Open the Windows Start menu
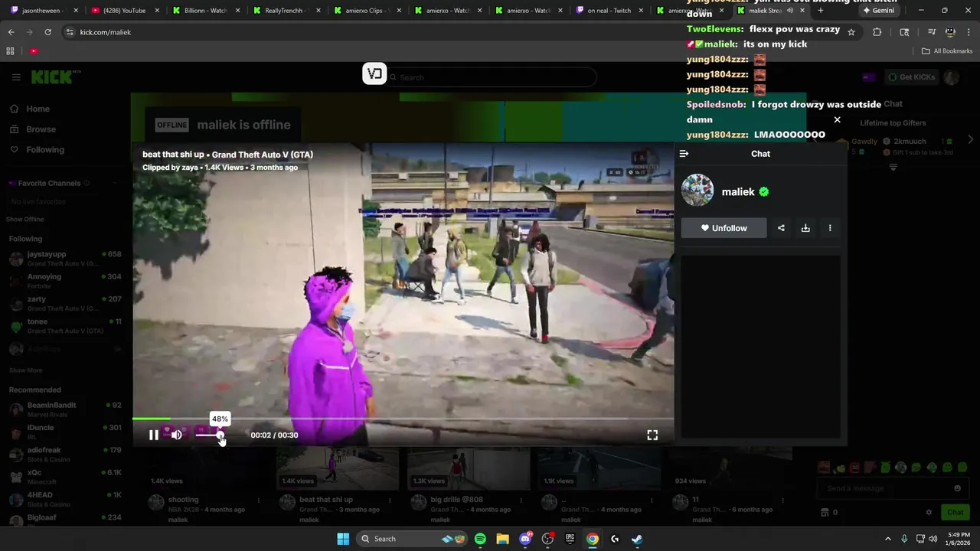Viewport: 980px width, 551px height. coord(343,539)
